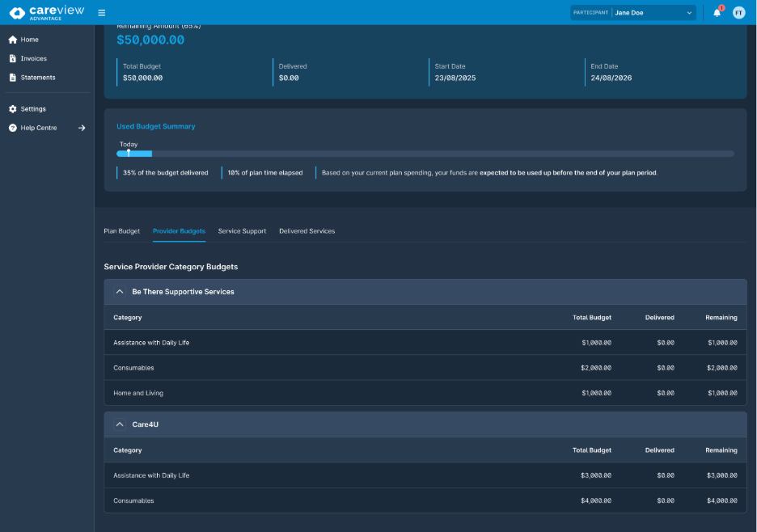
Task: Open the Delivered Services tab
Action: 307,231
